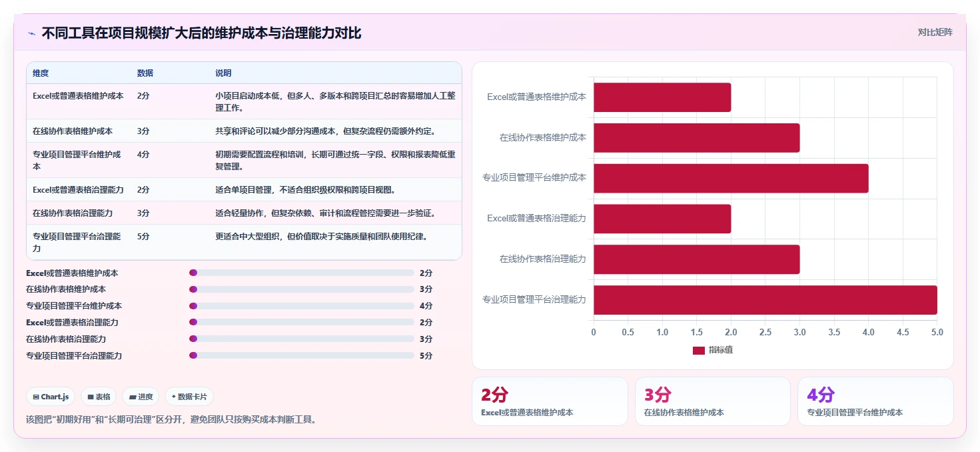Open the 3分 data card
Viewport: 980px width, 452px height.
[712, 401]
